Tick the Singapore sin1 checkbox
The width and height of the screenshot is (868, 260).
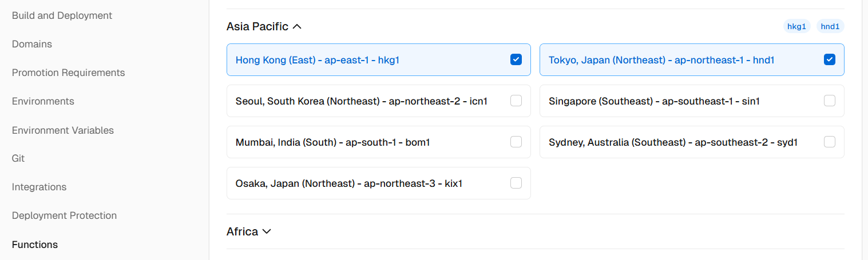tap(829, 101)
